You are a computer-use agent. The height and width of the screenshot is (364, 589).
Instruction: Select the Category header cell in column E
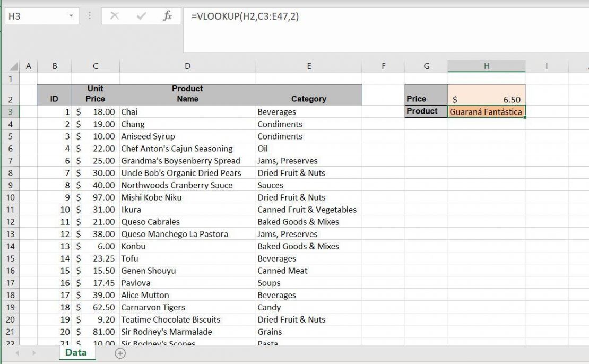point(309,99)
